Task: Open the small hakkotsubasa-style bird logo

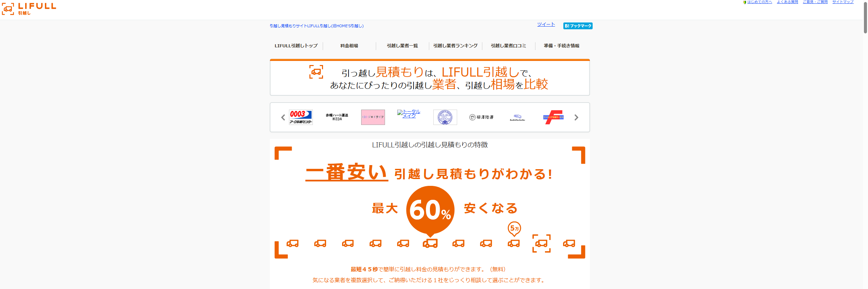Action: [x=517, y=117]
